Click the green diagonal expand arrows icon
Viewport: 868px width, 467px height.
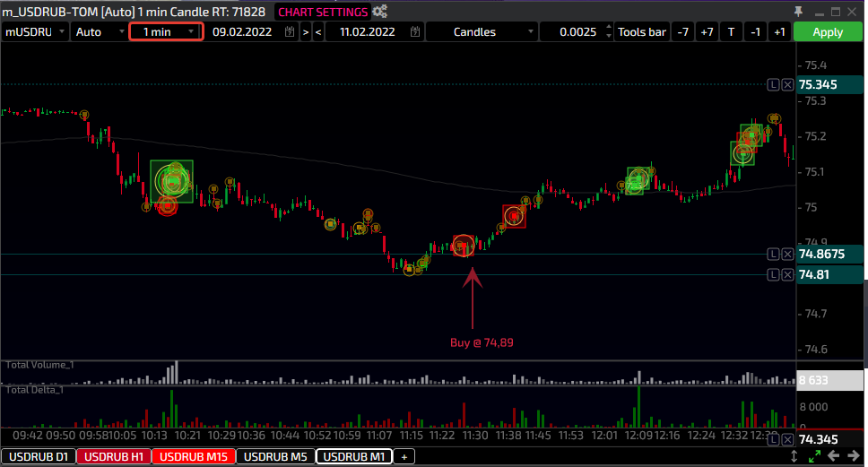click(814, 456)
